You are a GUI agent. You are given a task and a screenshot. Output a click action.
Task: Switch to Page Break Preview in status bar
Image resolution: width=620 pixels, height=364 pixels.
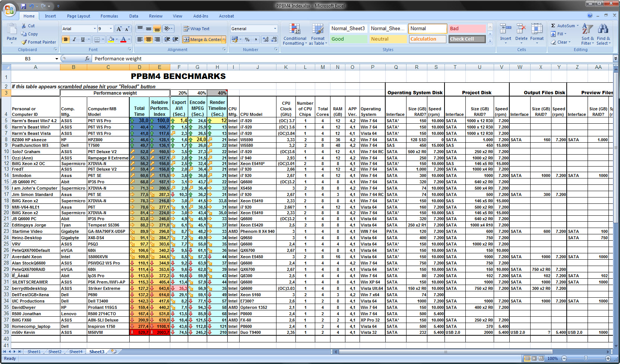541,358
